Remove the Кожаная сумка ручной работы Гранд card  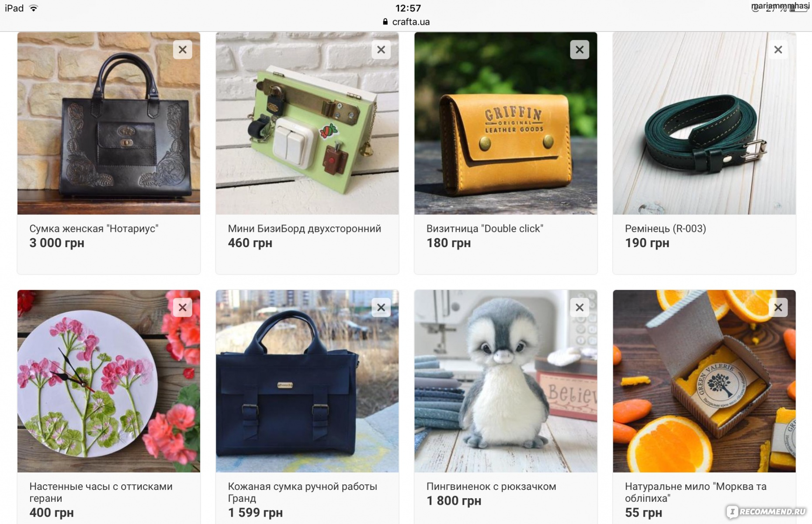pos(381,307)
